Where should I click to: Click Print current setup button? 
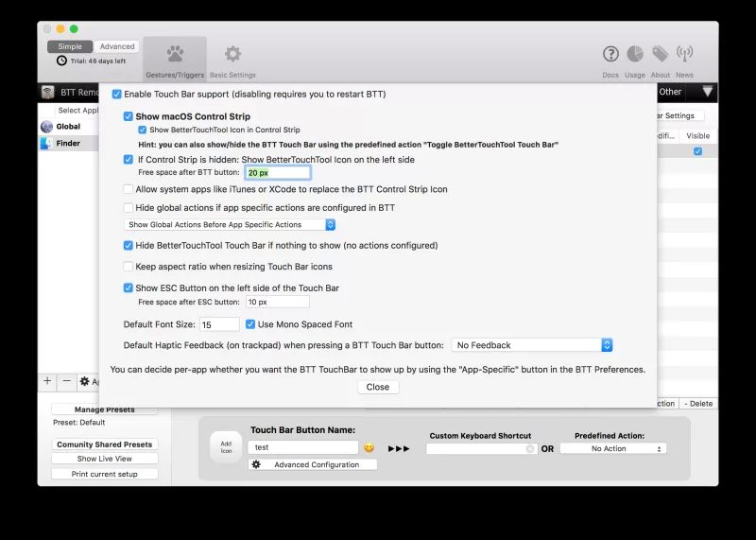pos(105,475)
